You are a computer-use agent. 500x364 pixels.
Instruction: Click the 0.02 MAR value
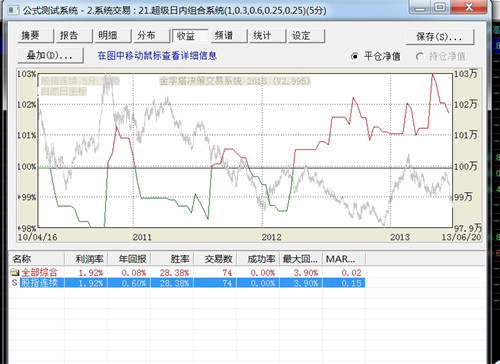pos(351,273)
